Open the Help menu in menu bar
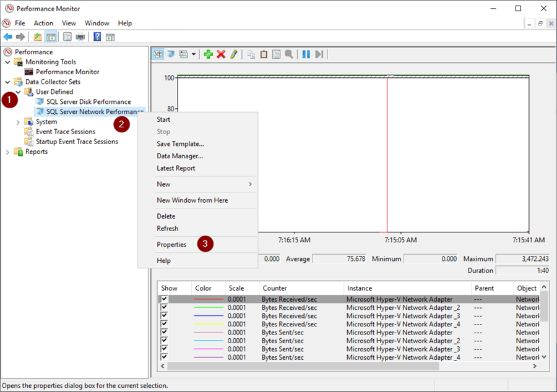557x392 pixels. 124,23
